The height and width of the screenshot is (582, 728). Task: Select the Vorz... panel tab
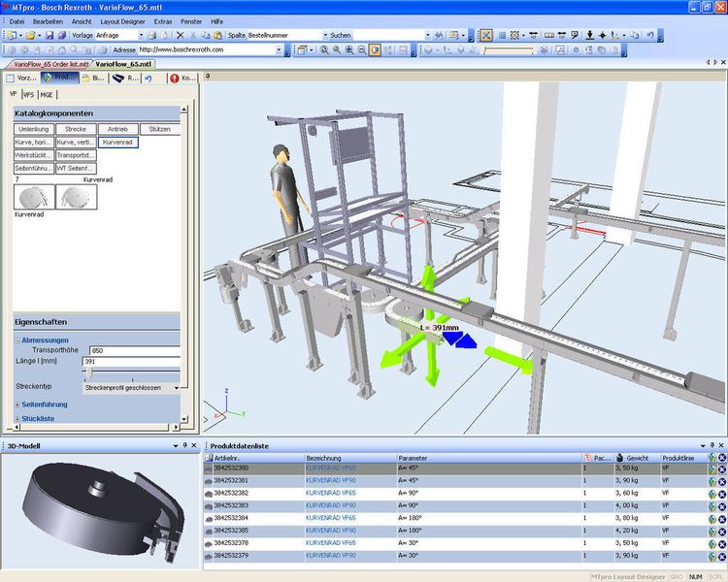(21, 78)
